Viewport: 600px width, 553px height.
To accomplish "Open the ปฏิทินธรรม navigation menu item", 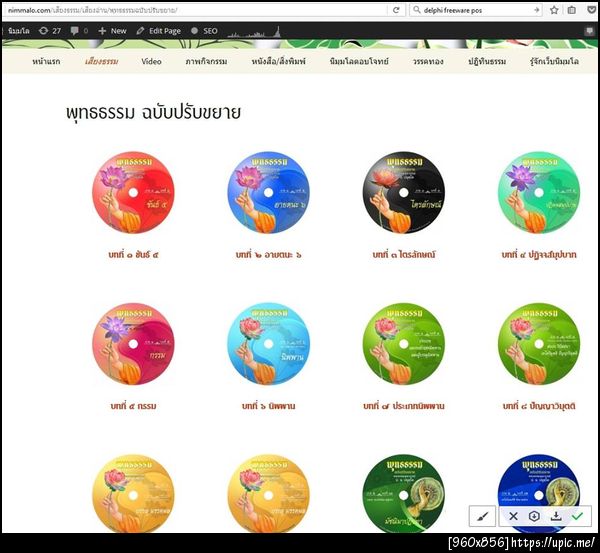I will (487, 61).
